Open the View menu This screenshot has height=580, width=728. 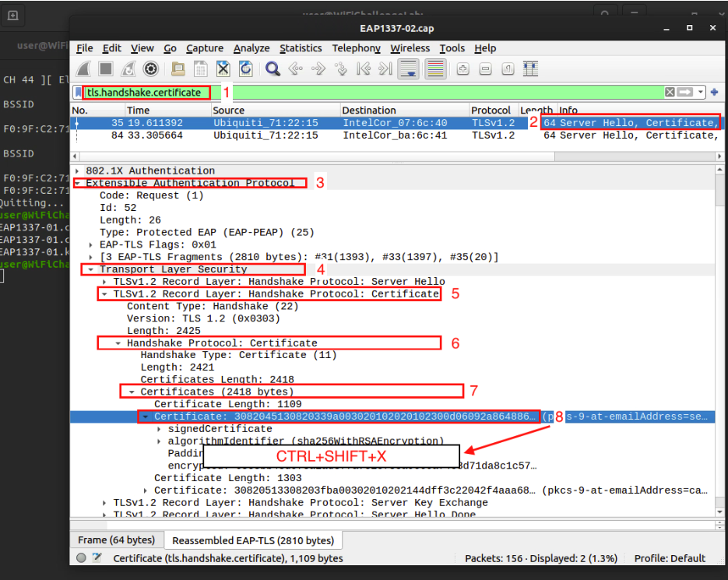[x=142, y=48]
